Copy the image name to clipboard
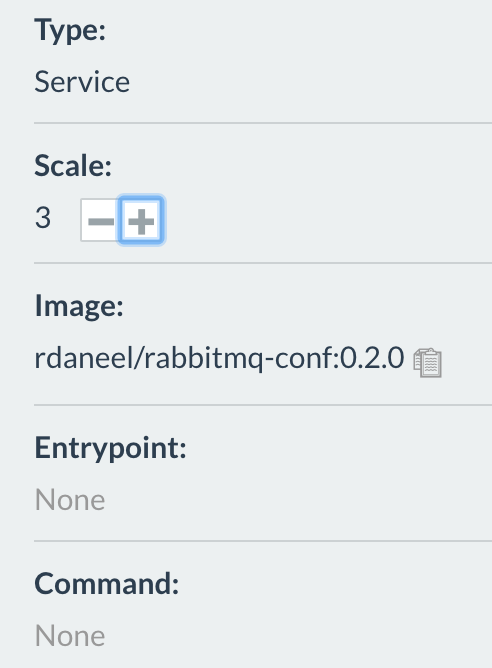This screenshot has height=668, width=492. pos(427,363)
